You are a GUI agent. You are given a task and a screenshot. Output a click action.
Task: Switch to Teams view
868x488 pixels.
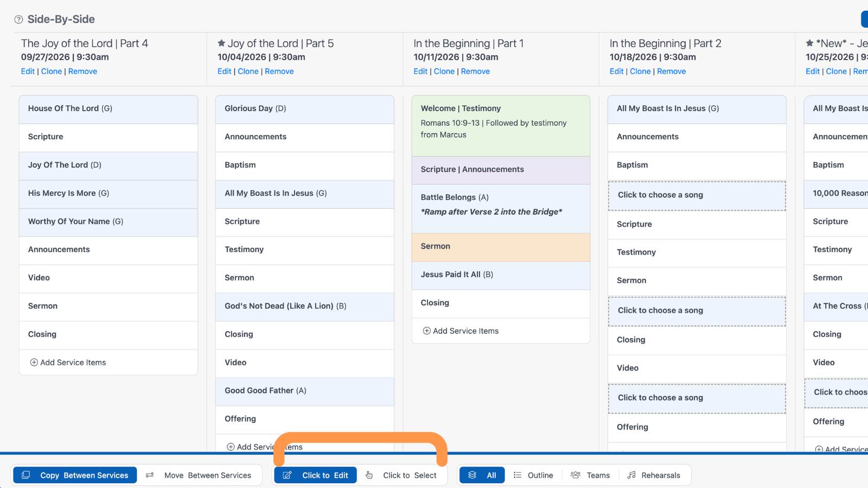tap(590, 475)
